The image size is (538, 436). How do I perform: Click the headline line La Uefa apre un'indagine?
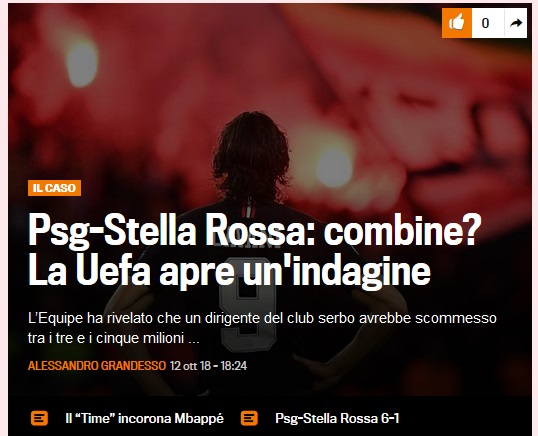tap(229, 271)
